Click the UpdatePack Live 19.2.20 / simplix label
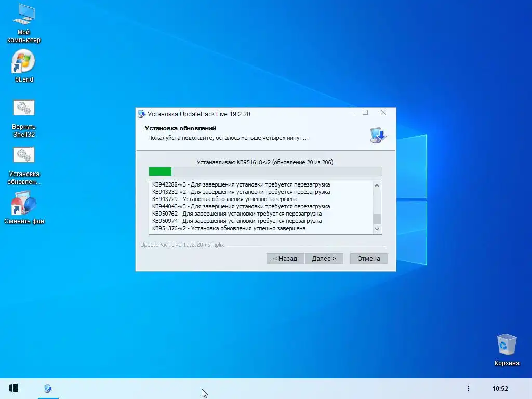The height and width of the screenshot is (399, 532). tap(182, 245)
